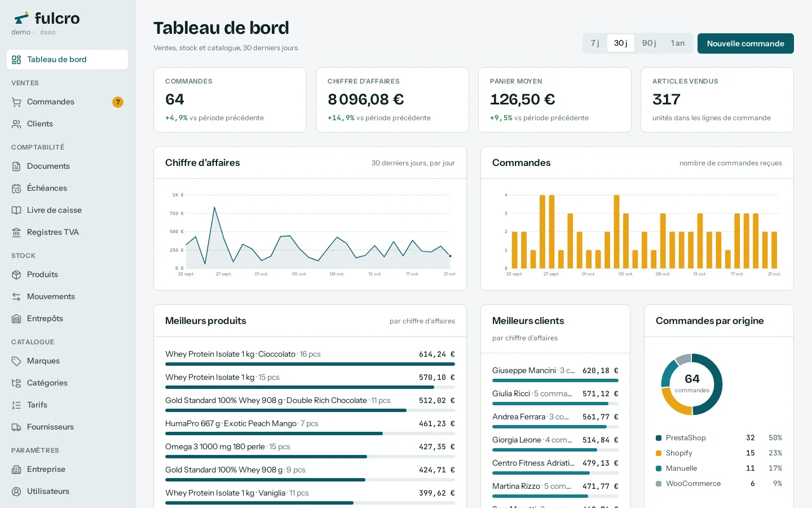
Task: Click the Clients people icon
Action: coord(16,124)
